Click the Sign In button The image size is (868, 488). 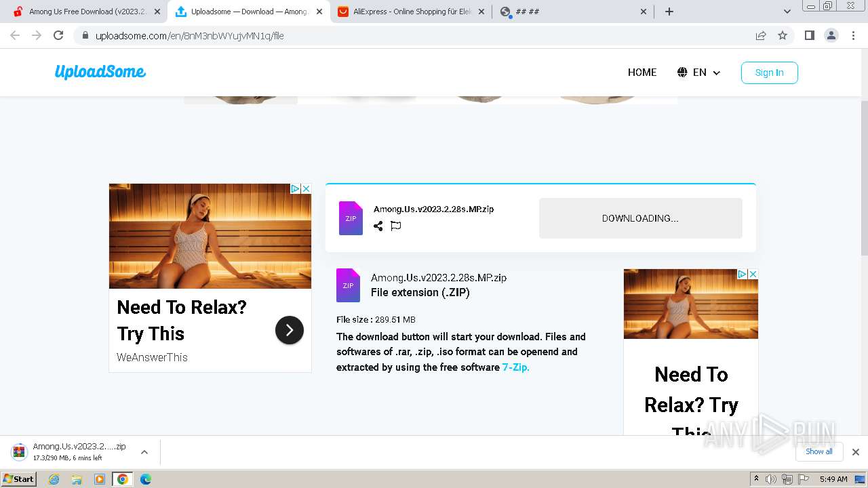coord(769,73)
